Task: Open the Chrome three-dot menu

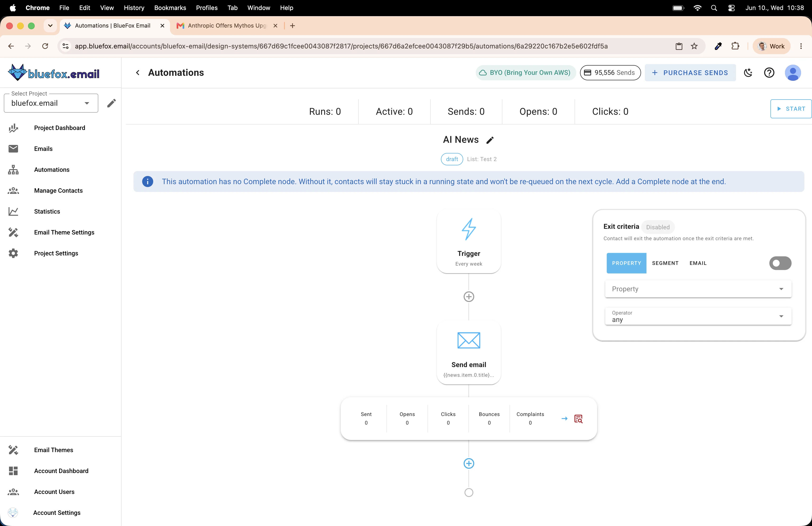Action: point(801,46)
